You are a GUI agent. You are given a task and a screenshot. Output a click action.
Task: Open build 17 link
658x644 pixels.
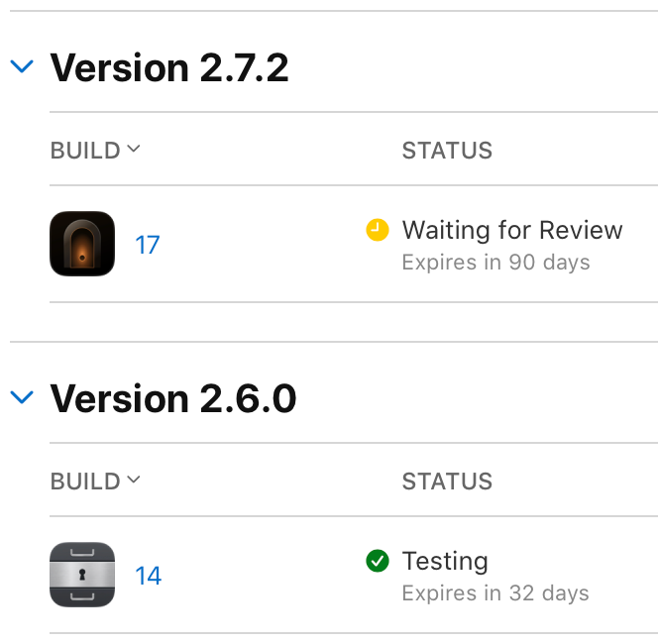[148, 245]
